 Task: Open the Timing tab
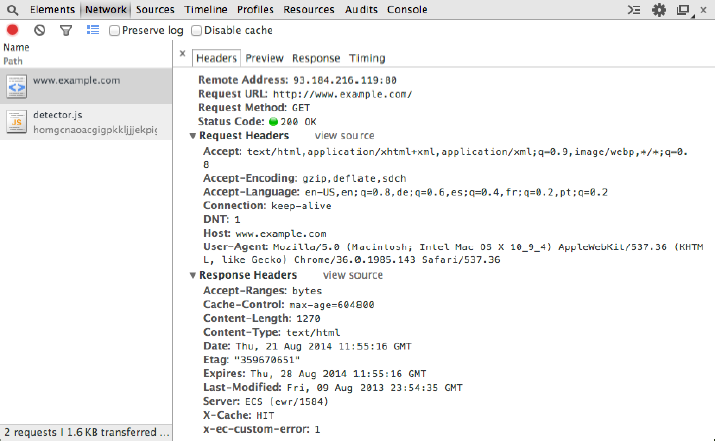367,58
